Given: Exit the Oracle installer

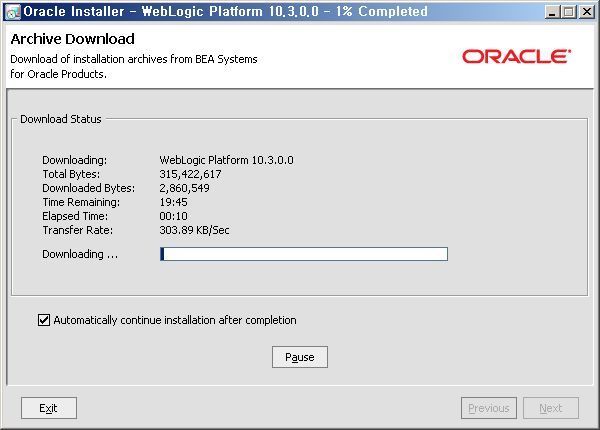Looking at the screenshot, I should coord(49,408).
